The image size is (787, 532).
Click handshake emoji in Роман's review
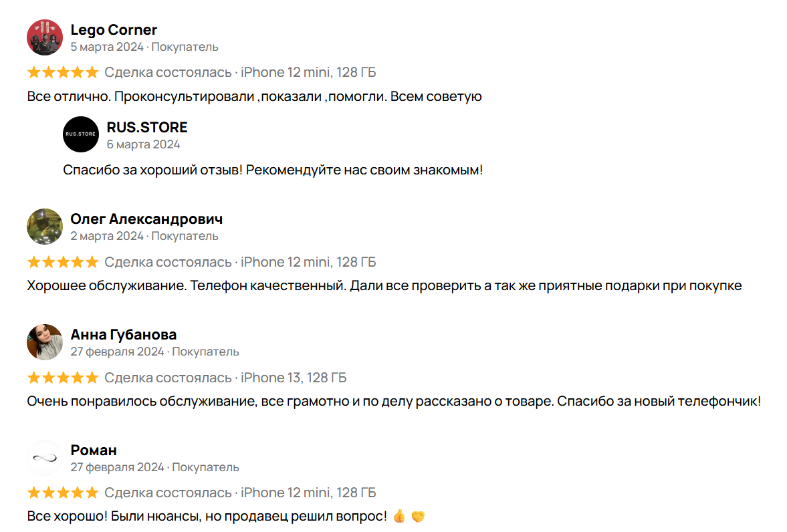click(x=418, y=517)
